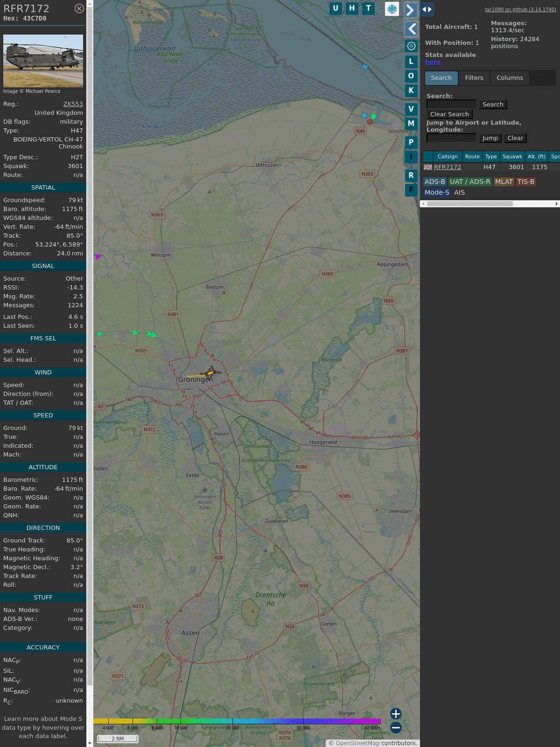The image size is (560, 747).
Task: Toggle the R map option button
Action: pyautogui.click(x=411, y=176)
